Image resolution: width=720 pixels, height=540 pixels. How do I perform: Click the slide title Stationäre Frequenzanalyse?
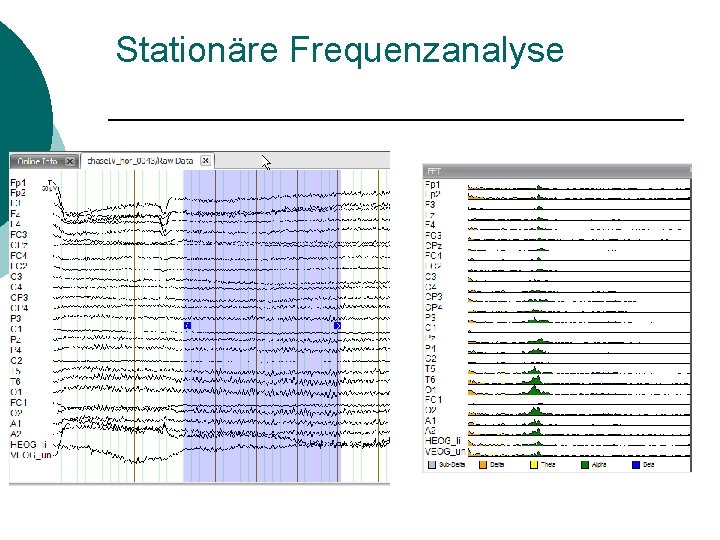340,50
